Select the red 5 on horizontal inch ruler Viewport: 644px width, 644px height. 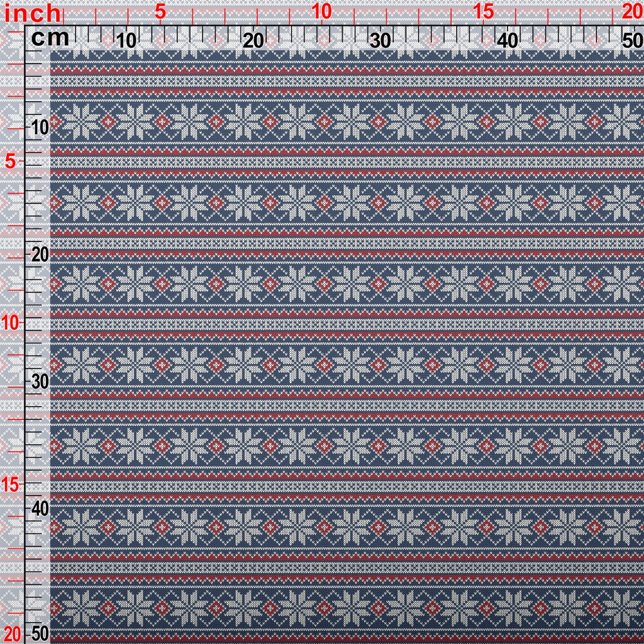coord(160,12)
